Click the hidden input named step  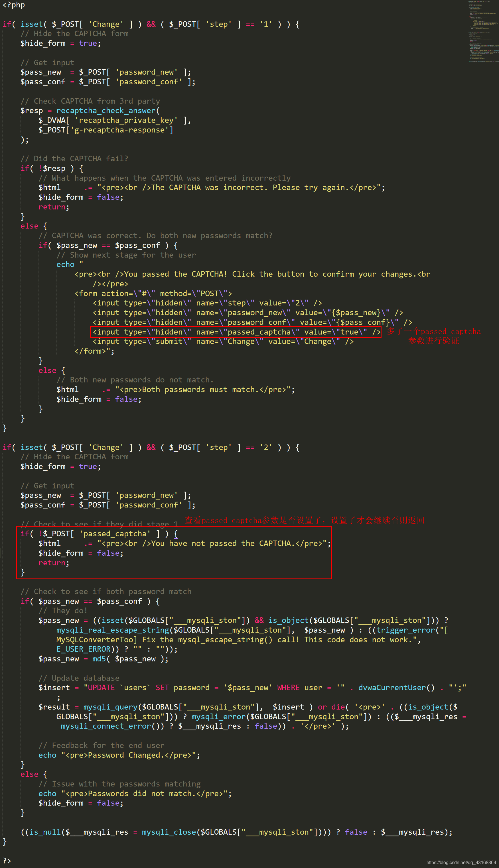pos(207,303)
